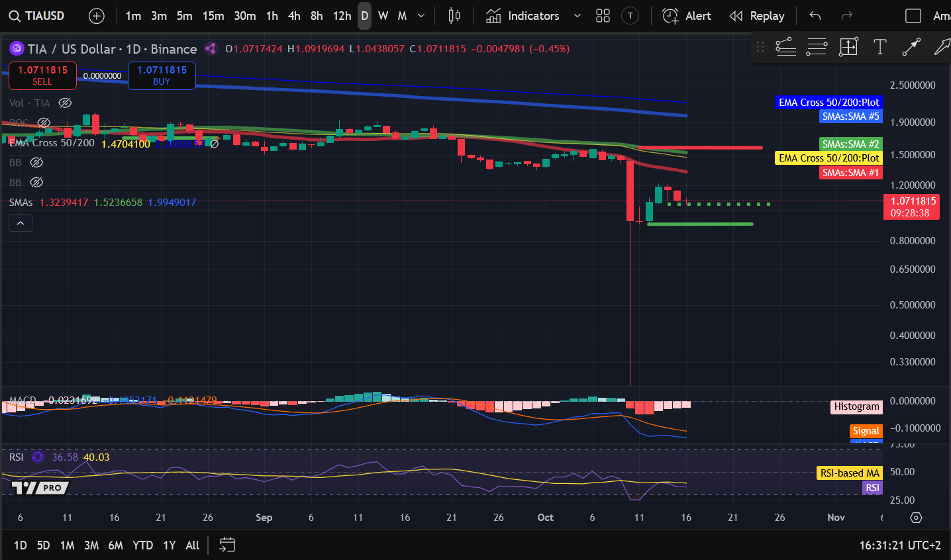Click the add symbol compare plus icon
Viewport: 951px width, 560px height.
pyautogui.click(x=97, y=16)
